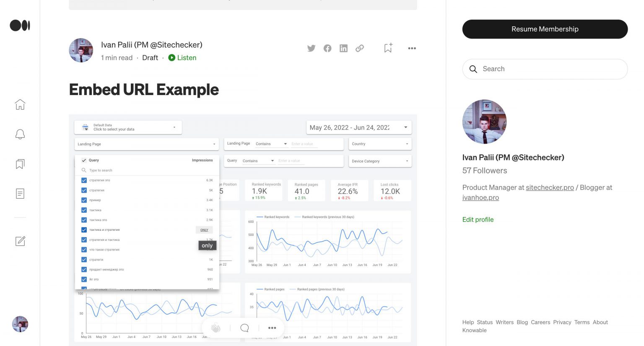
Task: Open the stories icon in the sidebar
Action: pyautogui.click(x=20, y=193)
